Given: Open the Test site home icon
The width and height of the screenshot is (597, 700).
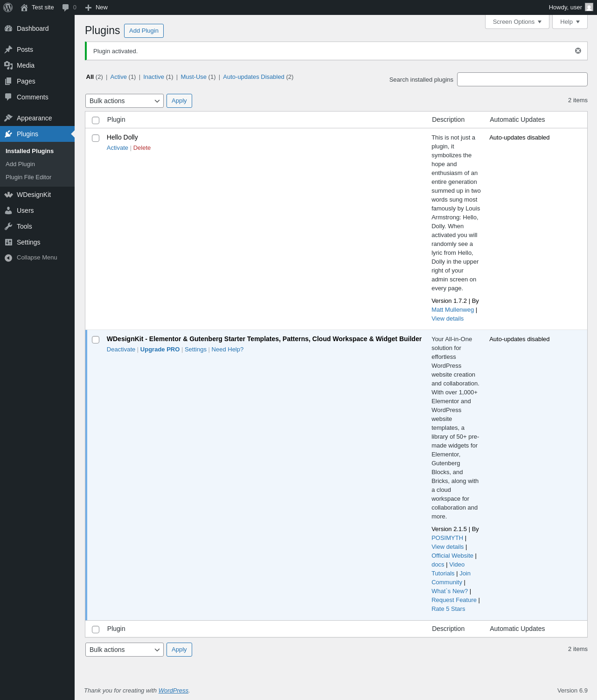Looking at the screenshot, I should coord(24,7).
